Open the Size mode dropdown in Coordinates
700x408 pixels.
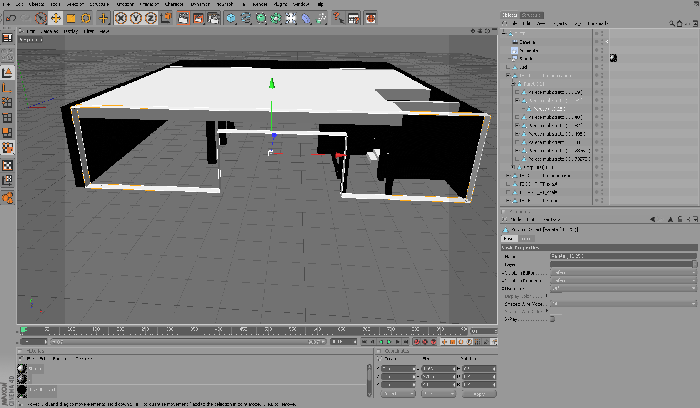(x=438, y=394)
